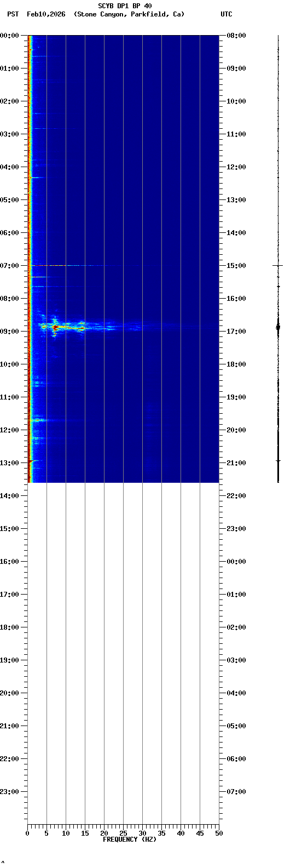
Task: Click the title text SCYB DP1 BP 40
Action: click(x=125, y=6)
